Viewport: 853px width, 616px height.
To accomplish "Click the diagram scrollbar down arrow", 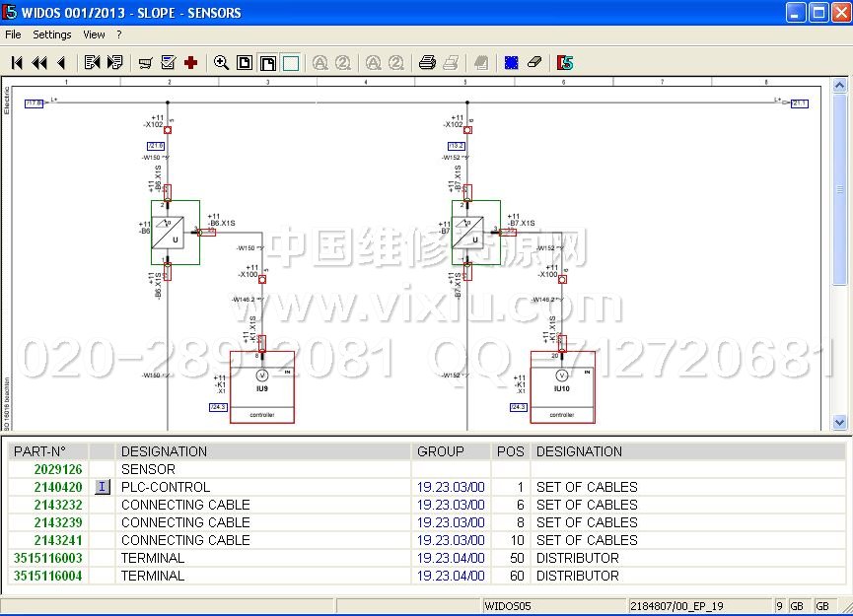I will [x=840, y=422].
